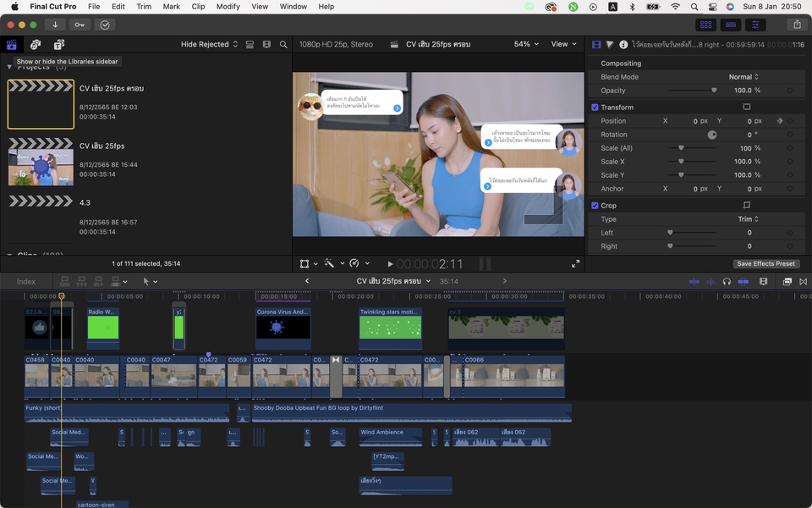Open Effects browser icon
This screenshot has height=508, width=812.
787,281
